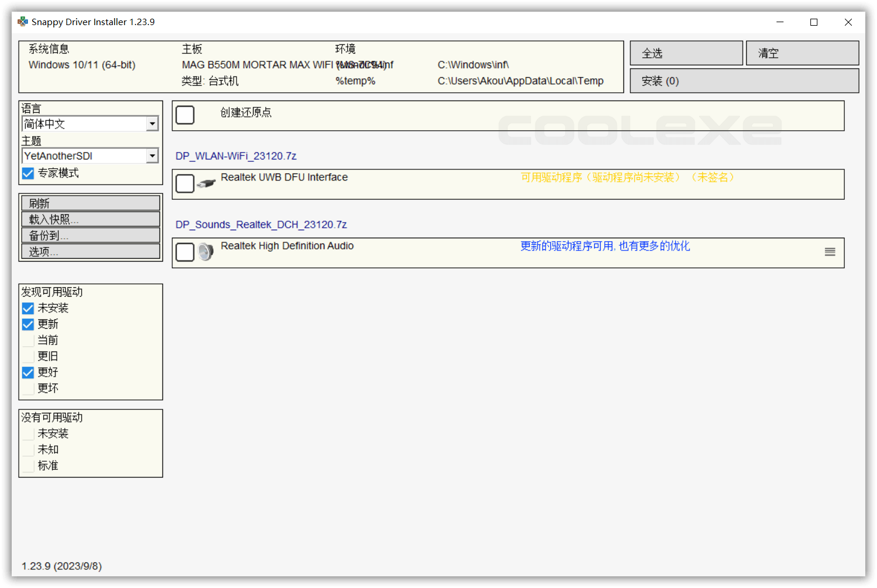
Task: Enable the 创建还原点 checkbox
Action: pyautogui.click(x=185, y=115)
